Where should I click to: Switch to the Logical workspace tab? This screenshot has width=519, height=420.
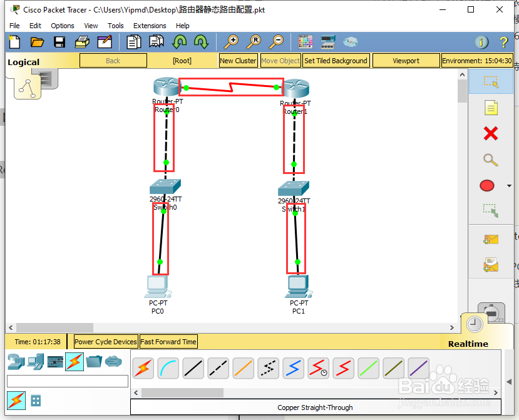click(24, 62)
